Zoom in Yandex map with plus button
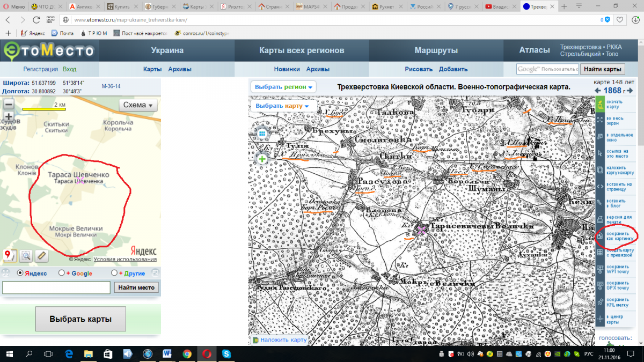The height and width of the screenshot is (362, 644). (x=9, y=116)
